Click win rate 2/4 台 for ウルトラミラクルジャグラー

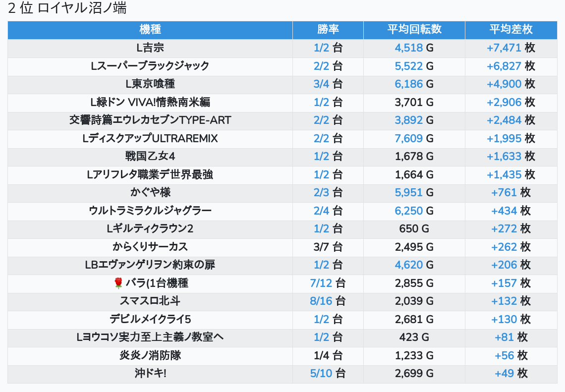point(328,211)
